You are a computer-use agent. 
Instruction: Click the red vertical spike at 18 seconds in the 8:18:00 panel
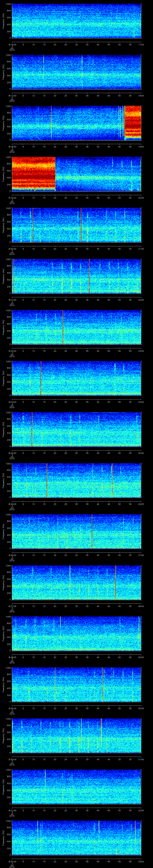tap(51, 123)
